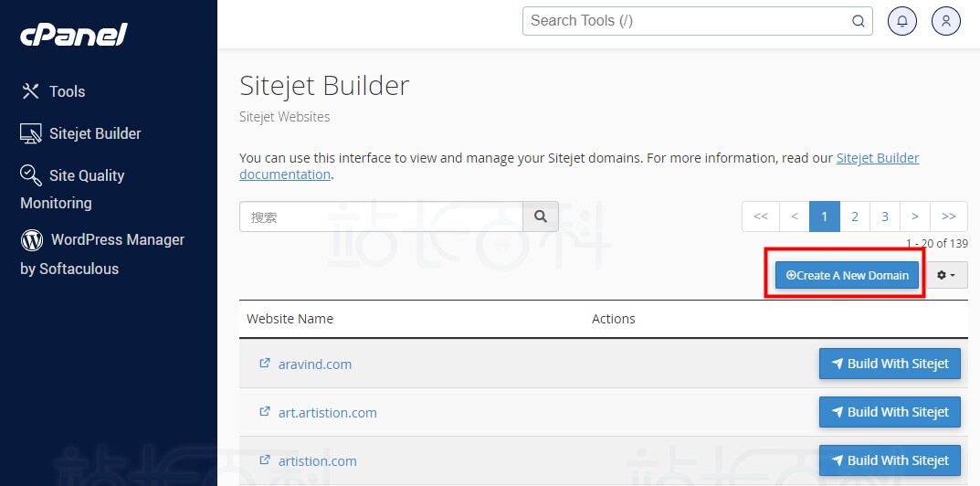This screenshot has width=980, height=486.
Task: Click the Actions column header
Action: click(x=613, y=319)
